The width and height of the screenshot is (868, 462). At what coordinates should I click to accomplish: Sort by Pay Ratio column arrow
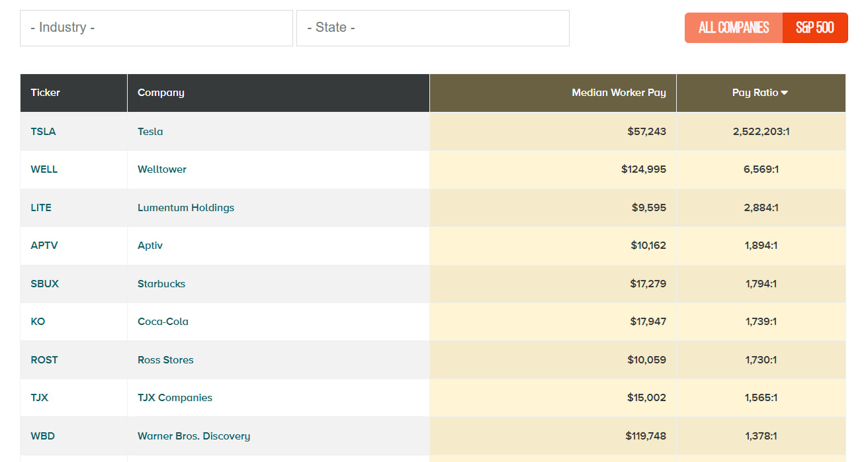tap(785, 93)
